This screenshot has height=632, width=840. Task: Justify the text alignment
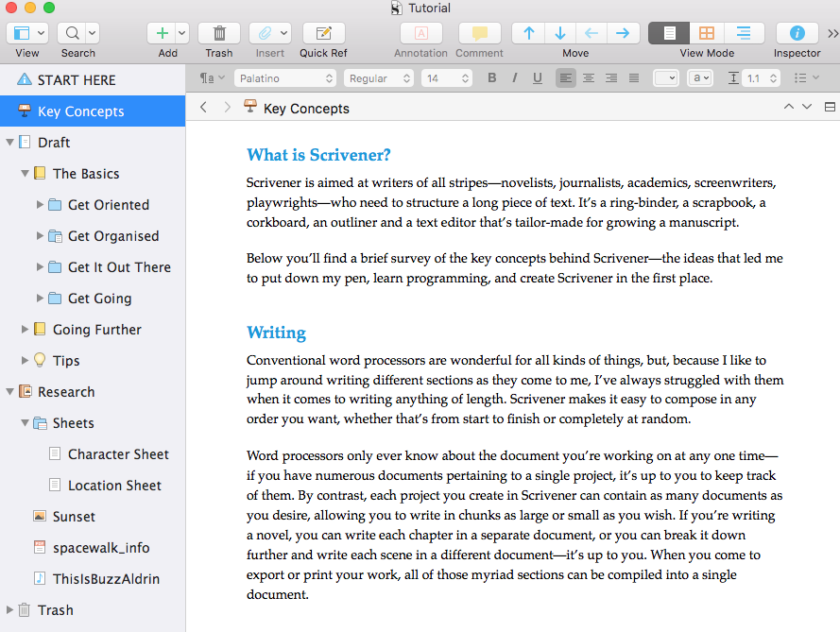click(x=634, y=78)
